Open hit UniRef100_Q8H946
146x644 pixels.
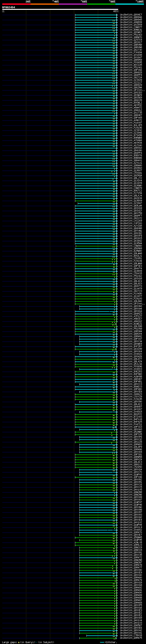click(x=131, y=17)
